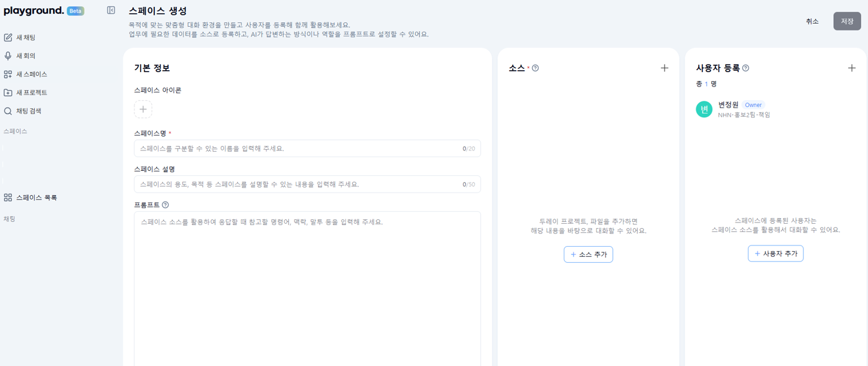This screenshot has height=366, width=868.
Task: Click the 저장 save button
Action: point(847,21)
